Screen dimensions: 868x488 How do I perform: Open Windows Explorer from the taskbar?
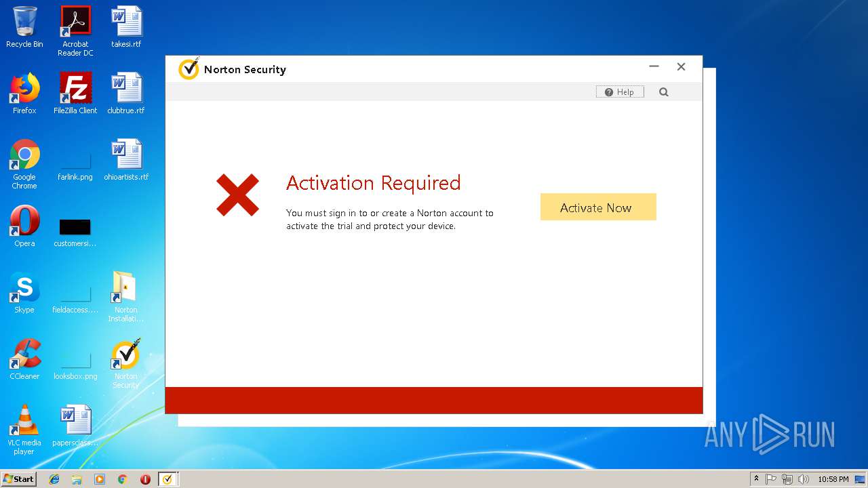tap(77, 479)
